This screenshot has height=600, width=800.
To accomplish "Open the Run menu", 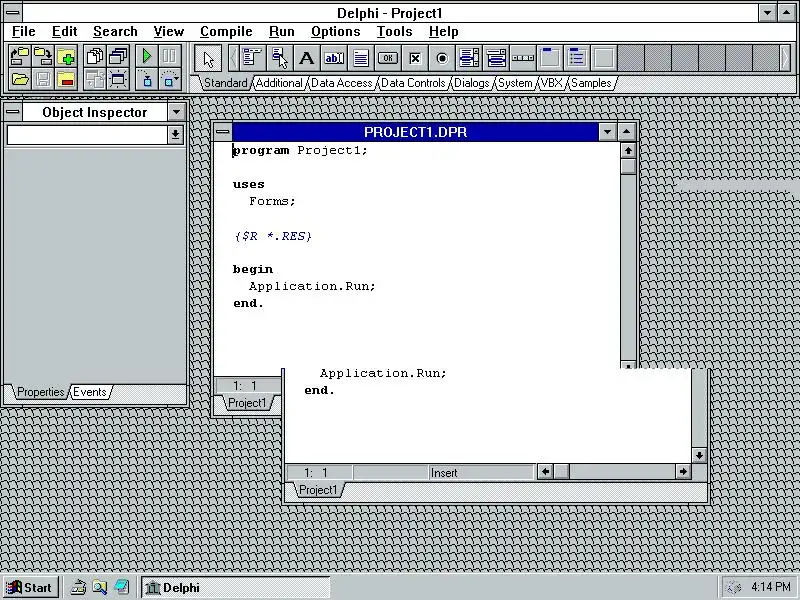I will (282, 32).
